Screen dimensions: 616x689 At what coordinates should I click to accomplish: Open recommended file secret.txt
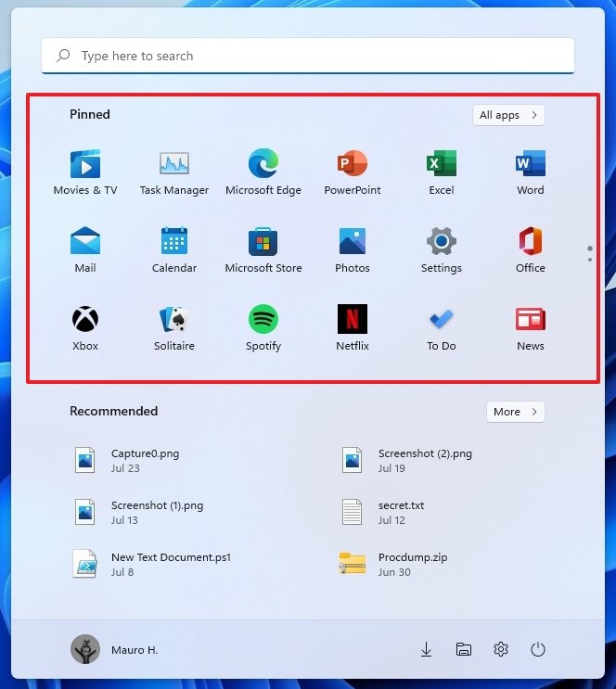[401, 512]
